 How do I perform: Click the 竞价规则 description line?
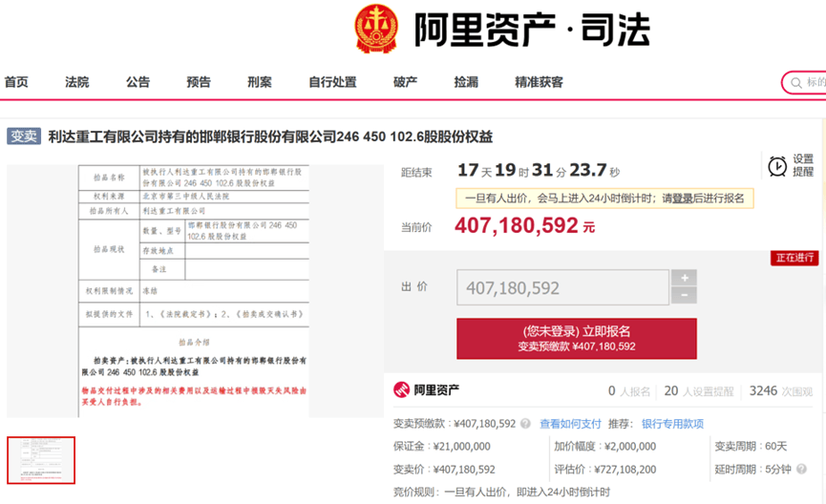(x=501, y=492)
